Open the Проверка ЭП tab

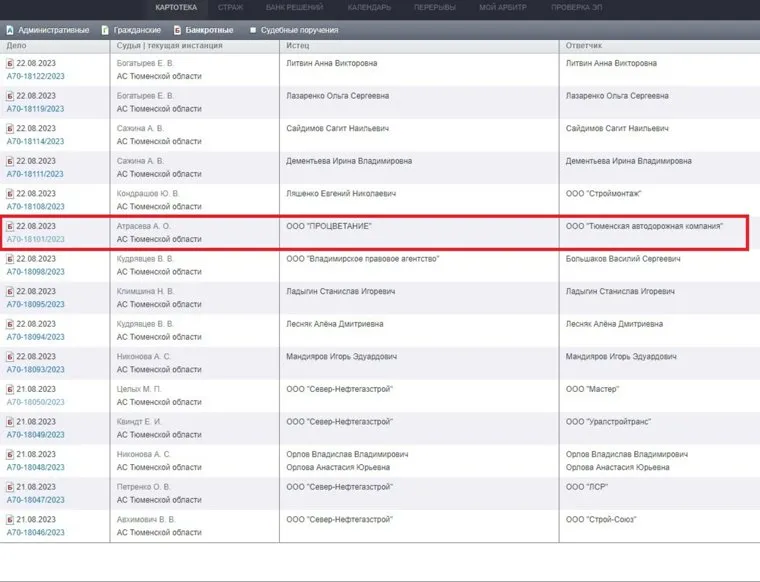(x=578, y=8)
